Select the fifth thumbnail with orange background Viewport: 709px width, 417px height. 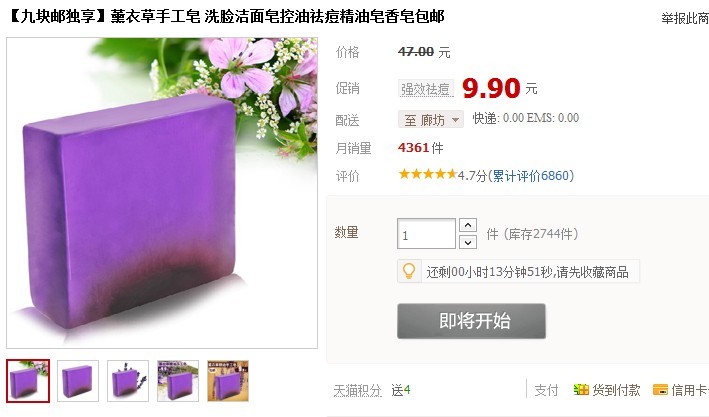click(x=228, y=381)
